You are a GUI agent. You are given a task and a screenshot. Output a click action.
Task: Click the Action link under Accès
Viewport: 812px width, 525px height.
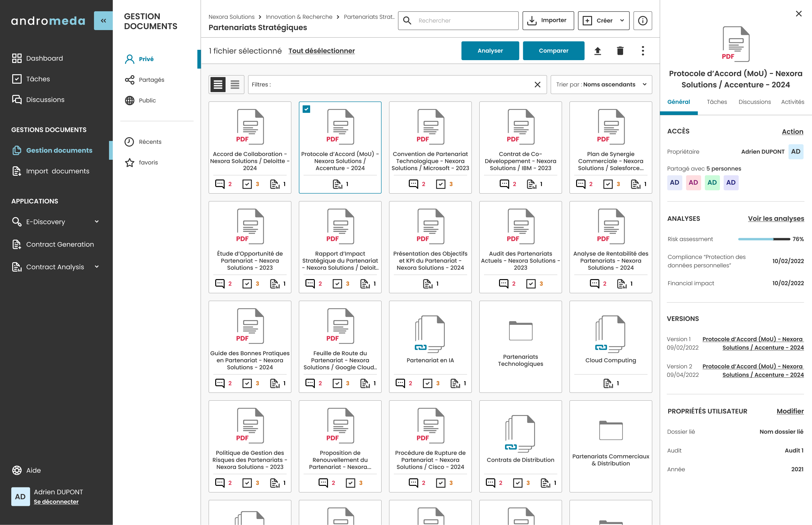pos(793,132)
